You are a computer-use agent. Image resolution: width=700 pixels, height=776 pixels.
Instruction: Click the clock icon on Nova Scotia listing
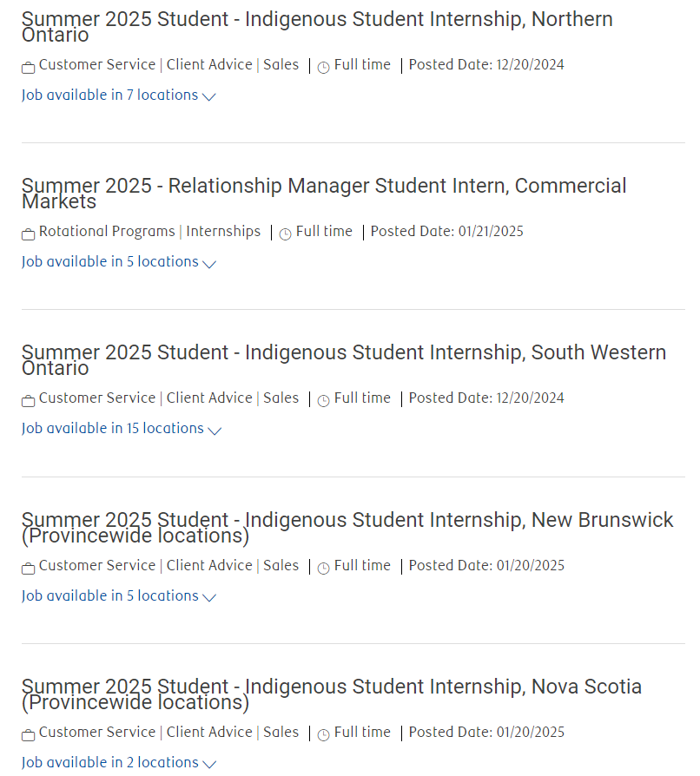[323, 735]
